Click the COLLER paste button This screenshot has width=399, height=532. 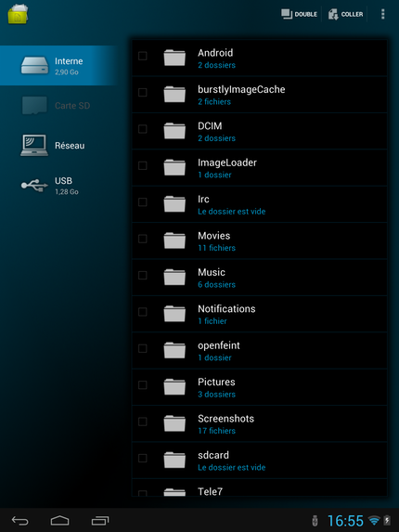tap(345, 14)
